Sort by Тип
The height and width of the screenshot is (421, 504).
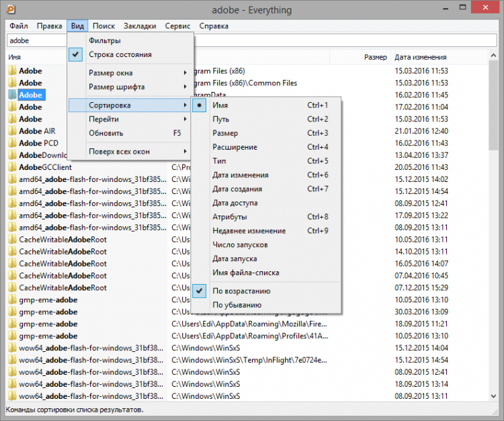[x=267, y=161]
